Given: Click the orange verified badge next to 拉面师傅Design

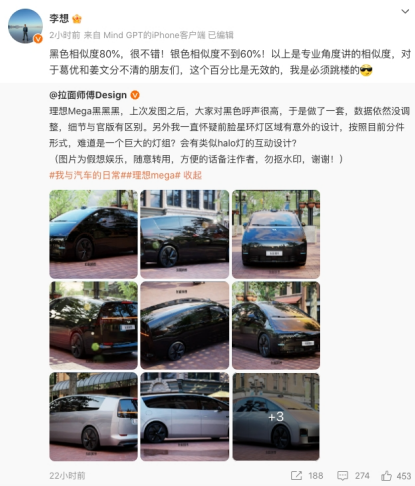Looking at the screenshot, I should [x=135, y=95].
